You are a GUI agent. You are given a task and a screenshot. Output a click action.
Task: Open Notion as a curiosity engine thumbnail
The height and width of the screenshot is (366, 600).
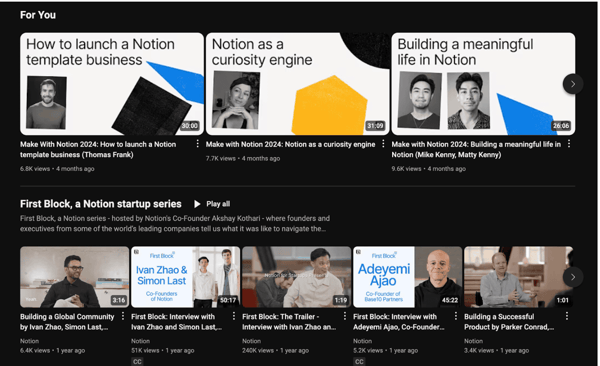tap(298, 84)
